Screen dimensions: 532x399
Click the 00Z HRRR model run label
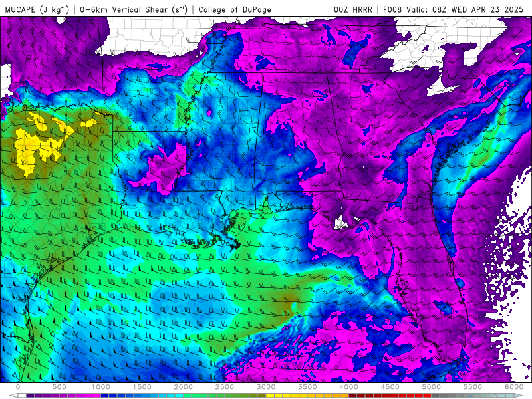pos(353,9)
